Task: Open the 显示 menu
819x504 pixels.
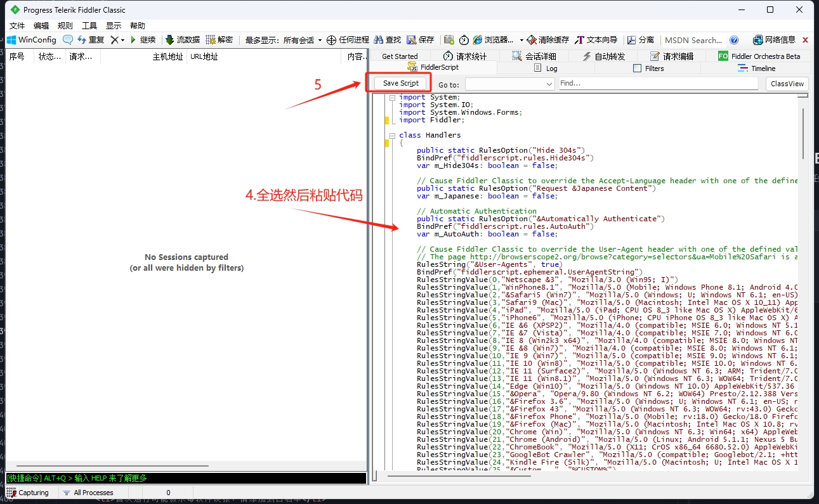Action: 114,25
